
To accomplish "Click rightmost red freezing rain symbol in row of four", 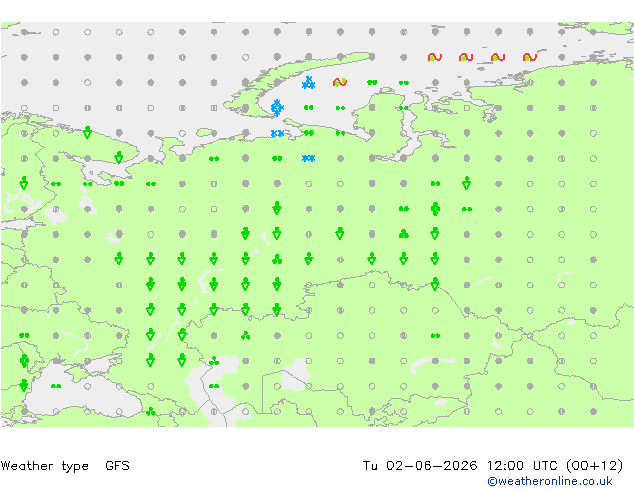I will (x=530, y=57).
